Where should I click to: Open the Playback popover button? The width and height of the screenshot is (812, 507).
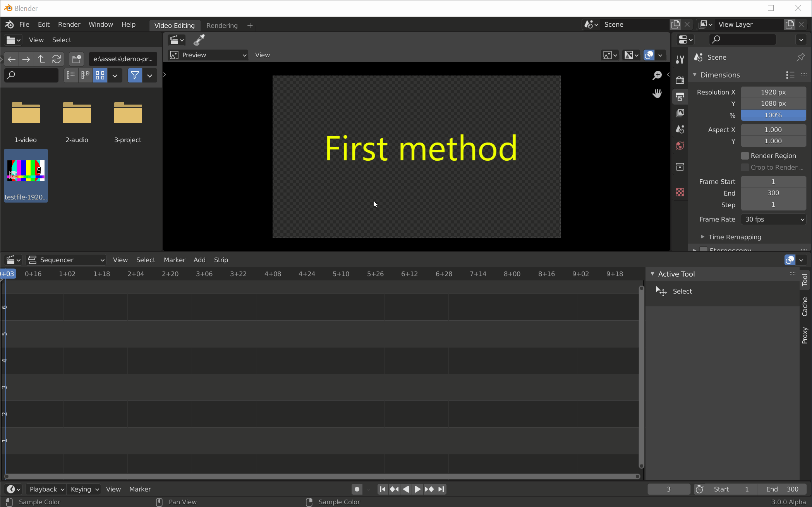point(46,489)
